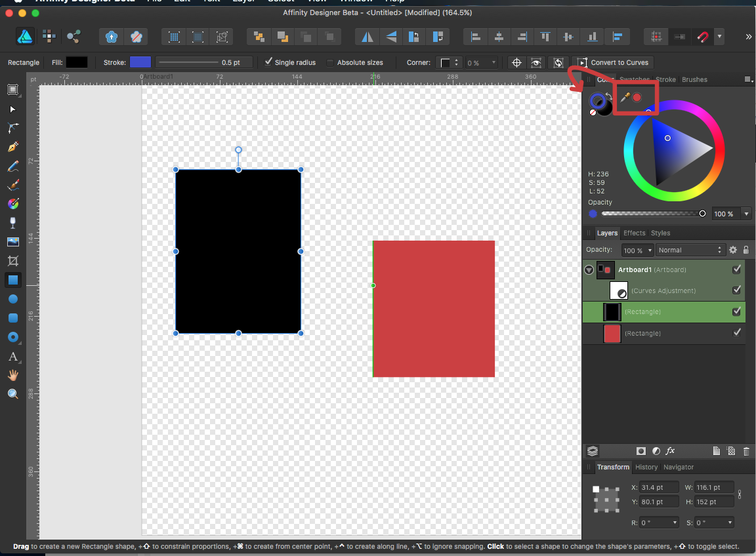Select the Ellipse tool
Image resolution: width=756 pixels, height=556 pixels.
tap(13, 299)
